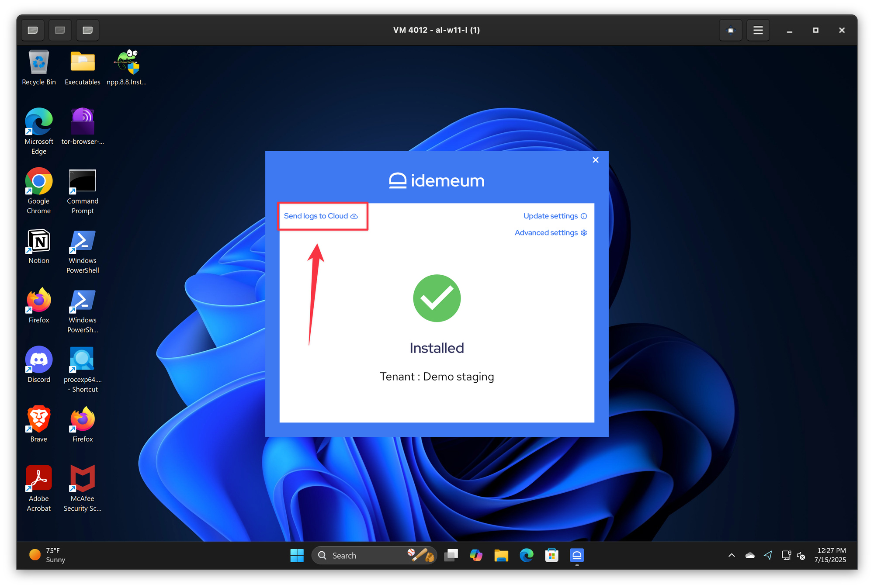Click the second VM toolbar screen button
The height and width of the screenshot is (588, 874).
[60, 30]
